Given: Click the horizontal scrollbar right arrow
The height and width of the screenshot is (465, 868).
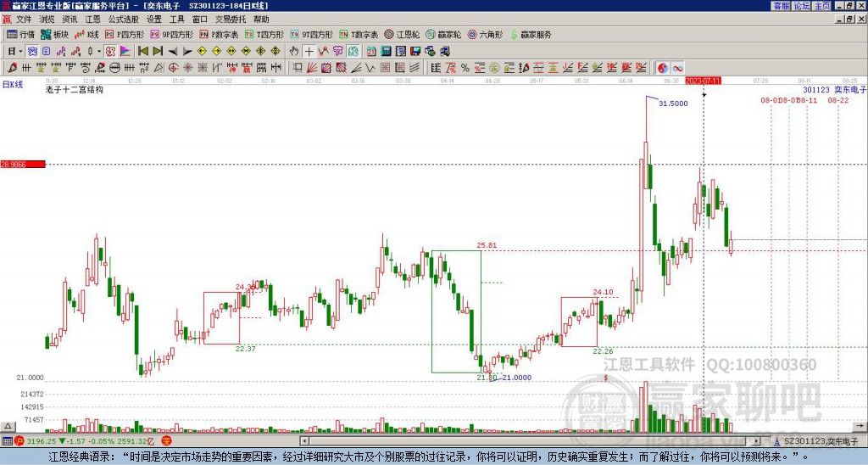Looking at the screenshot, I should click(x=757, y=441).
